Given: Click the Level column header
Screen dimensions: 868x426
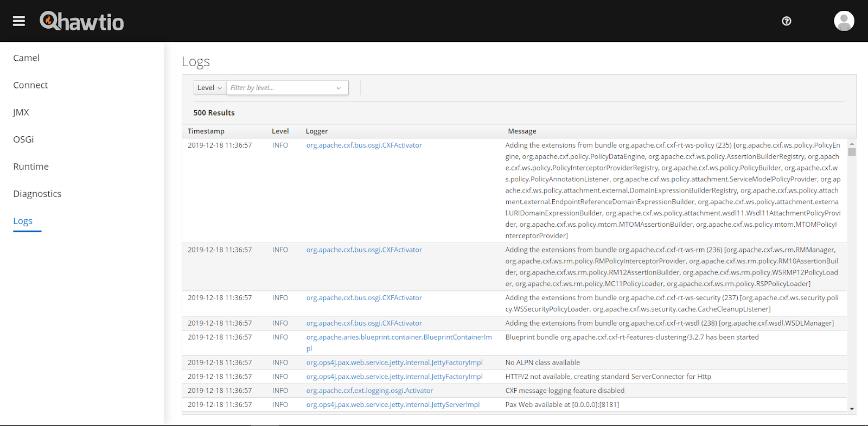Looking at the screenshot, I should [280, 131].
